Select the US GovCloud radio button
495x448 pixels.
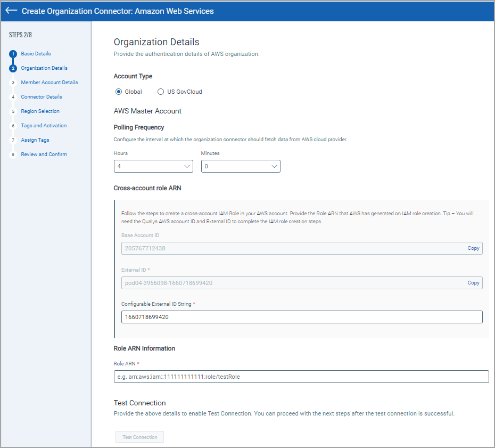pyautogui.click(x=161, y=92)
